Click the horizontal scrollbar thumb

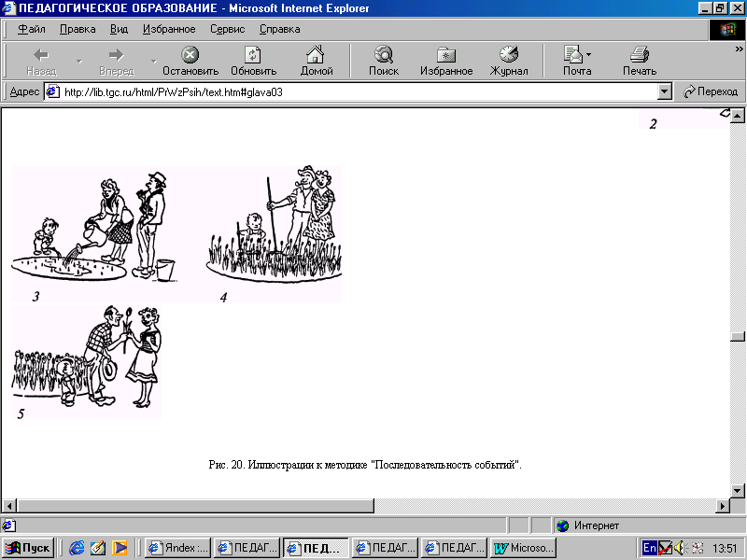[x=195, y=506]
